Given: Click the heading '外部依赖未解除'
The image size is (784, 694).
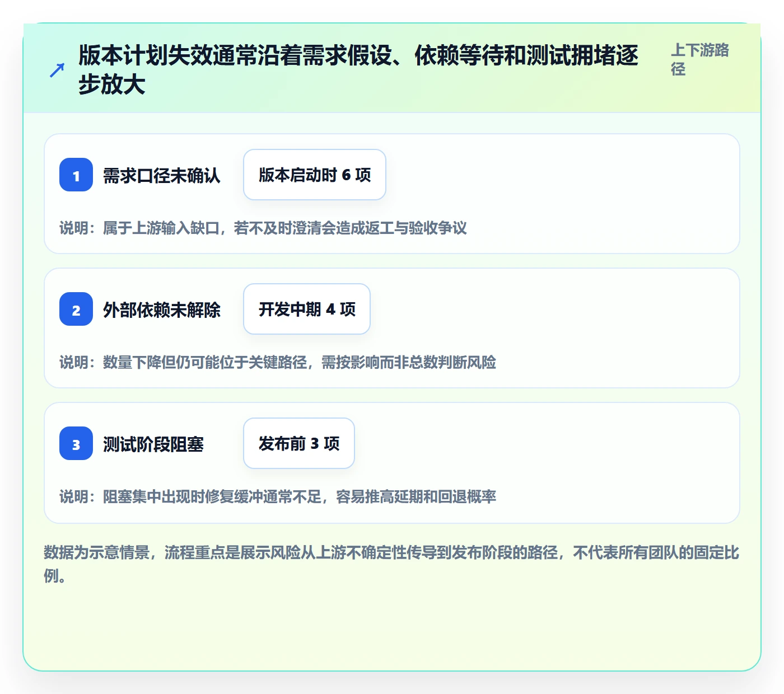Looking at the screenshot, I should [x=162, y=310].
